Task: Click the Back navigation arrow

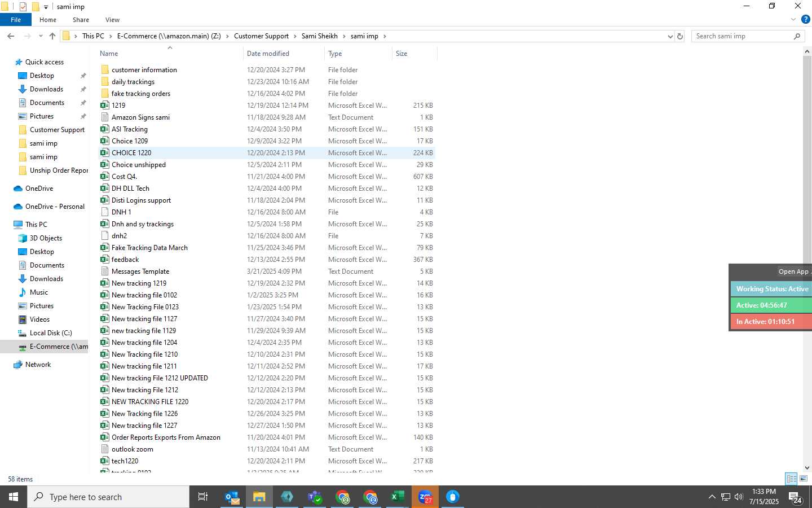Action: 11,36
